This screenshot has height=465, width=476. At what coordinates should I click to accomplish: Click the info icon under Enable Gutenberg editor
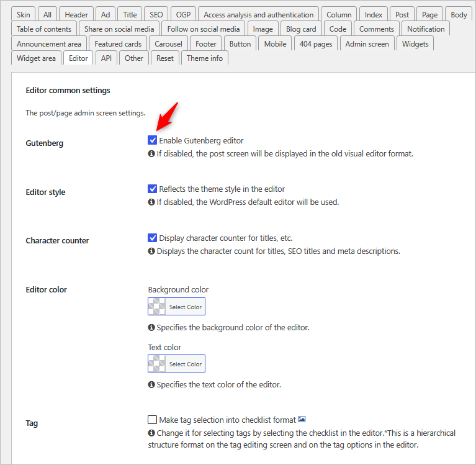pyautogui.click(x=151, y=154)
